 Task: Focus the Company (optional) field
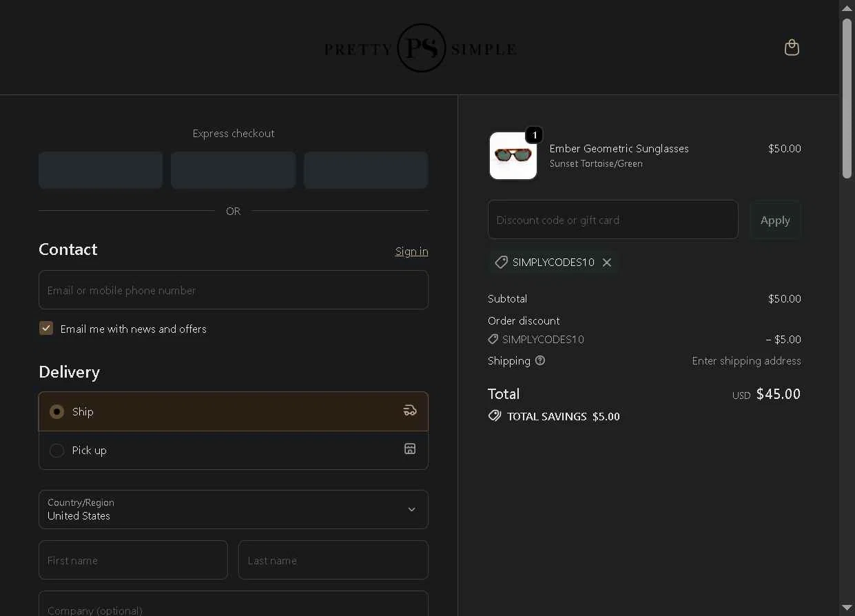coord(234,604)
